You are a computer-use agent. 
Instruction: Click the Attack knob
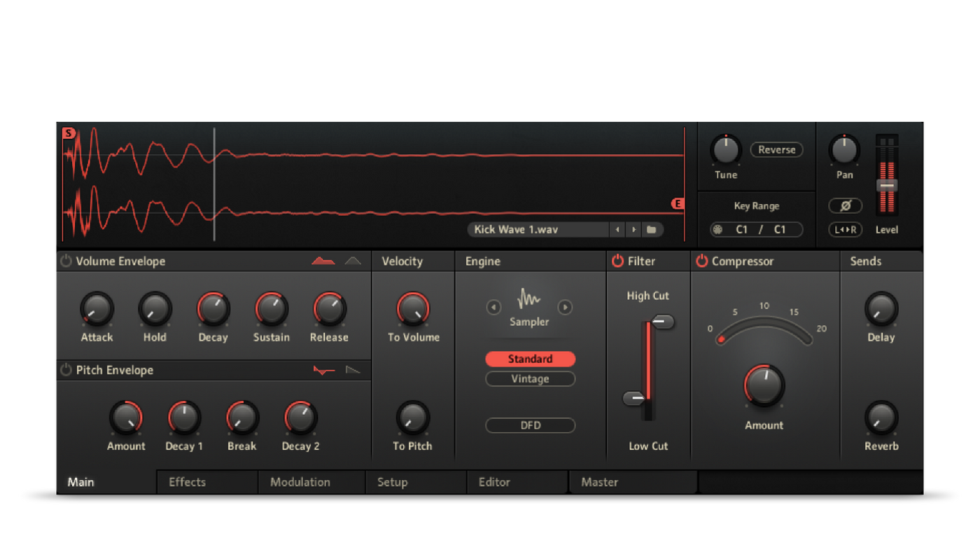pyautogui.click(x=97, y=310)
